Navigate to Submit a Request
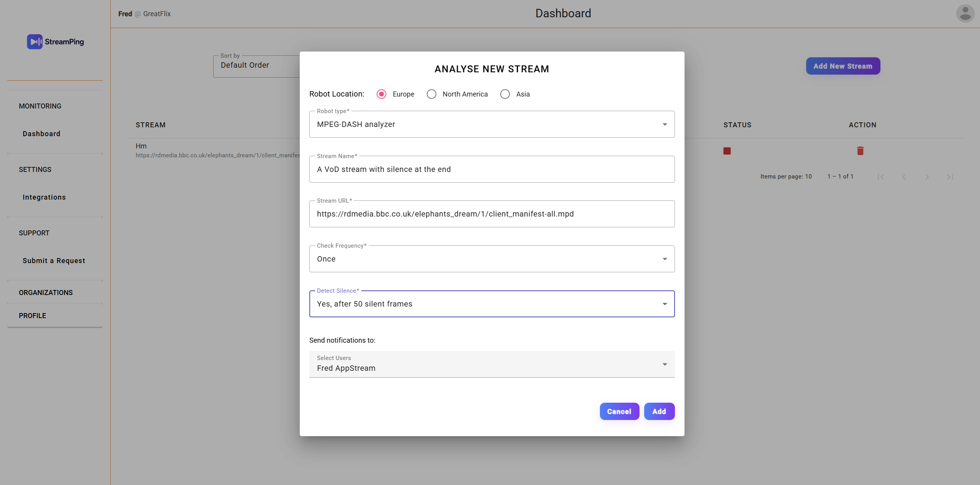 [x=54, y=261]
